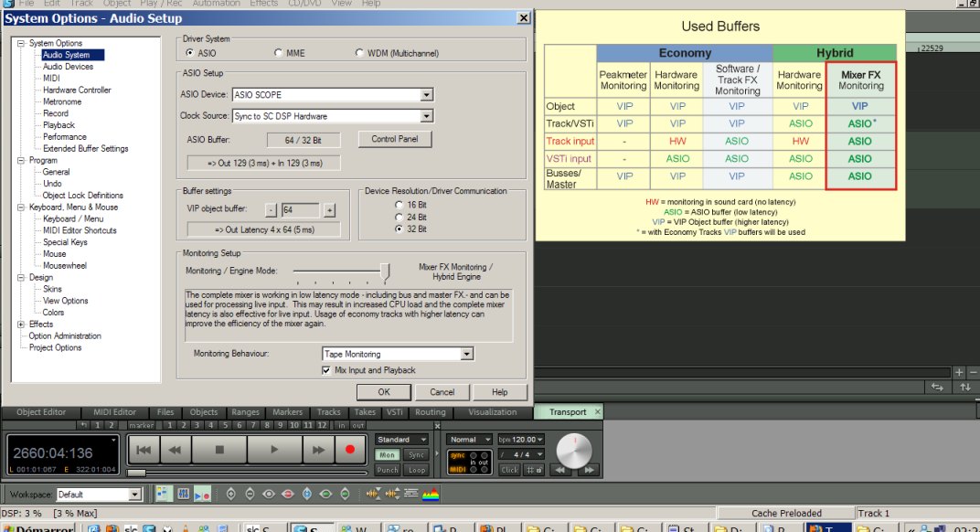Choose 24 Bit device resolution
The width and height of the screenshot is (980, 532).
click(x=399, y=217)
